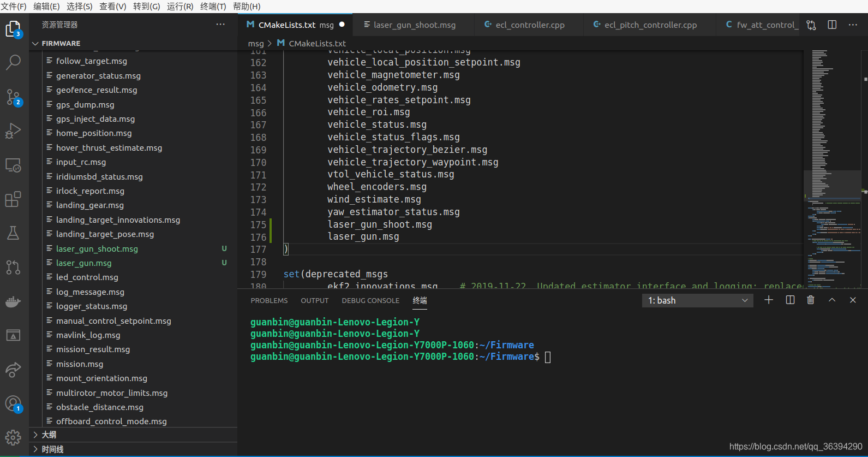Click line 175 laser_gun_shoot.msg text
The image size is (868, 457).
(380, 224)
